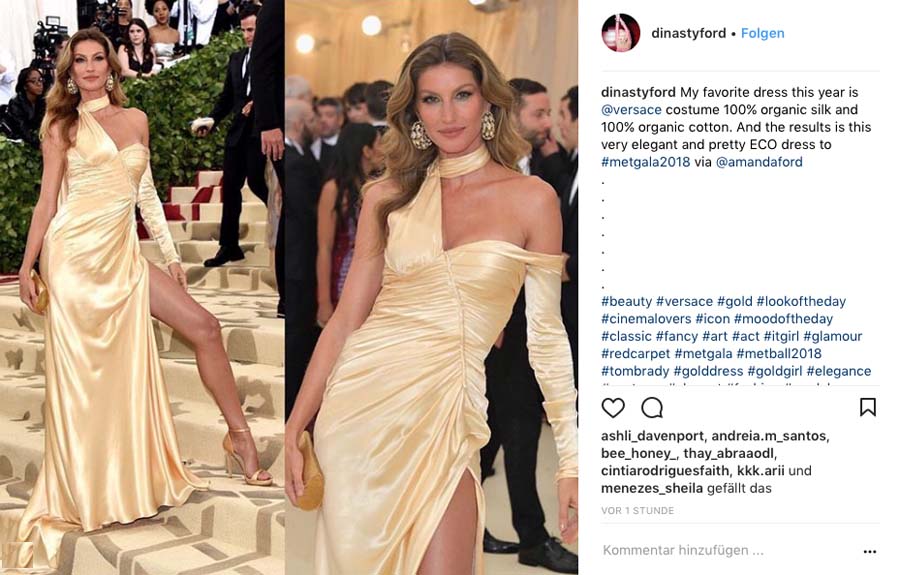
Task: Click the left full-length dress photo
Action: tap(142, 288)
